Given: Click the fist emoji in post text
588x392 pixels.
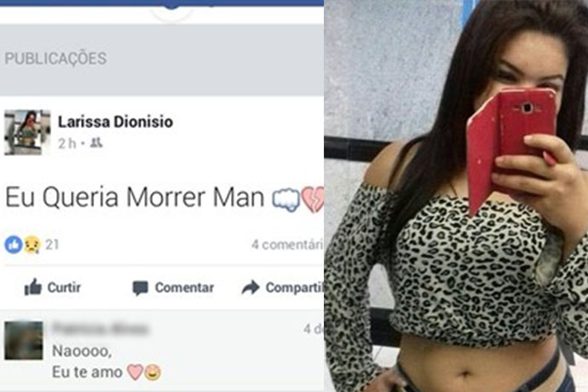Looking at the screenshot, I should 286,199.
